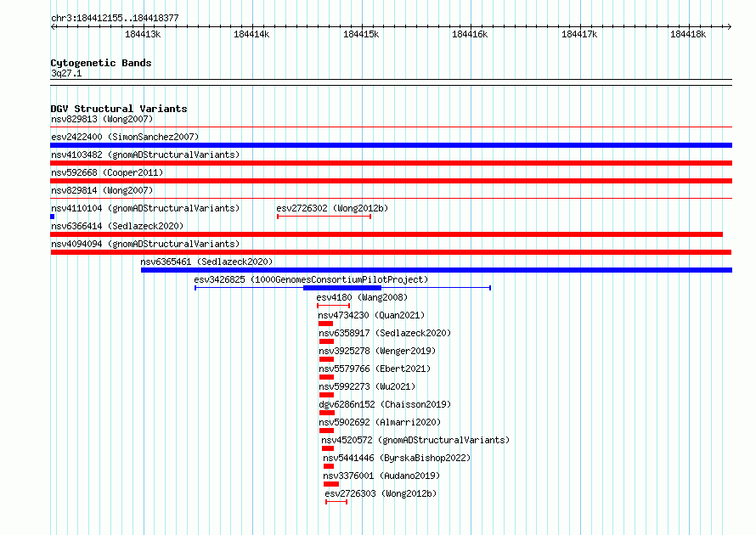Open the esv2726302 (Wong2012b) label
The image size is (756, 535).
click(332, 208)
